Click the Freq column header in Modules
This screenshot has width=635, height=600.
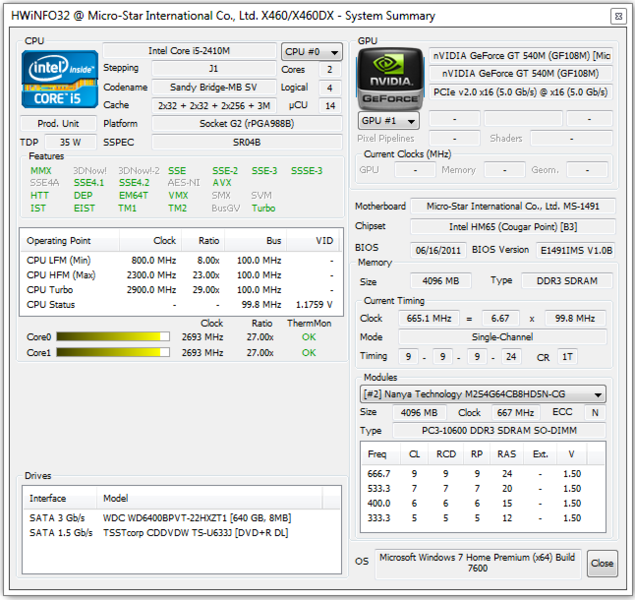tap(380, 454)
